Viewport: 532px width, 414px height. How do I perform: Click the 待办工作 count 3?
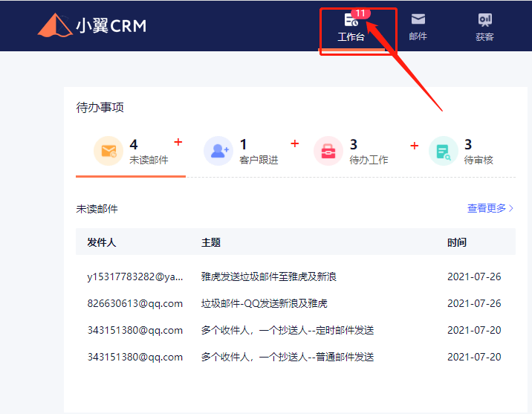(354, 144)
